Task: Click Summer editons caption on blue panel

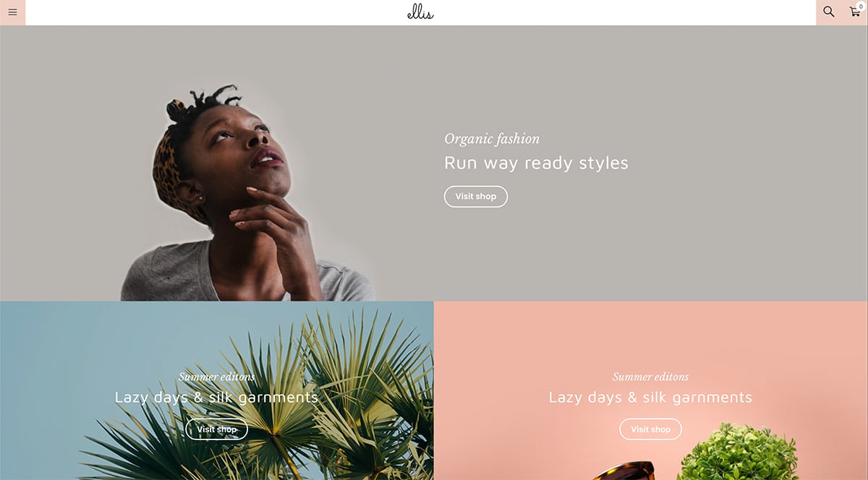Action: click(217, 377)
